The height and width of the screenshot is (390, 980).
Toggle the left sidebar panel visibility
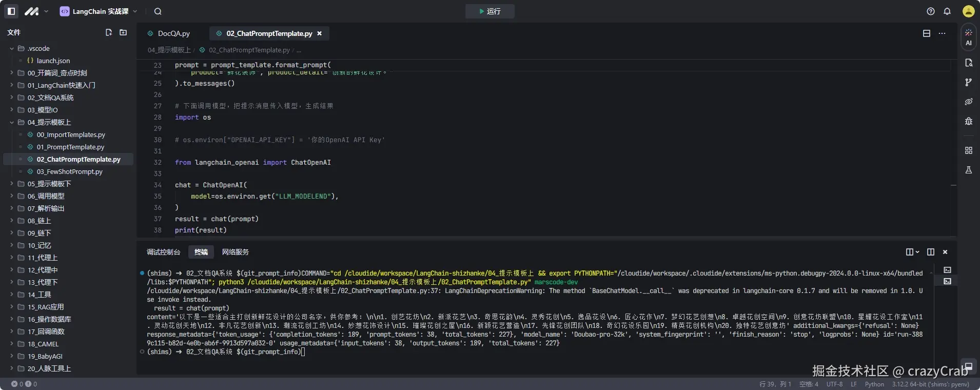point(11,11)
